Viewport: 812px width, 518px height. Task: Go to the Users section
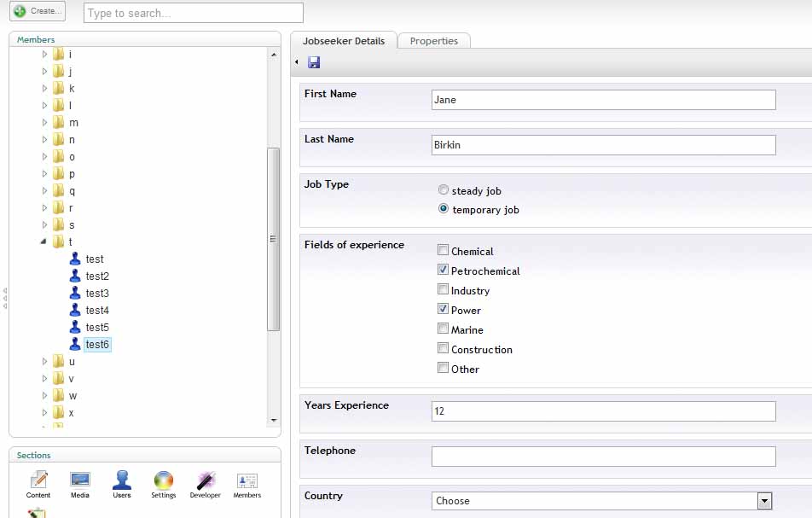[x=122, y=483]
